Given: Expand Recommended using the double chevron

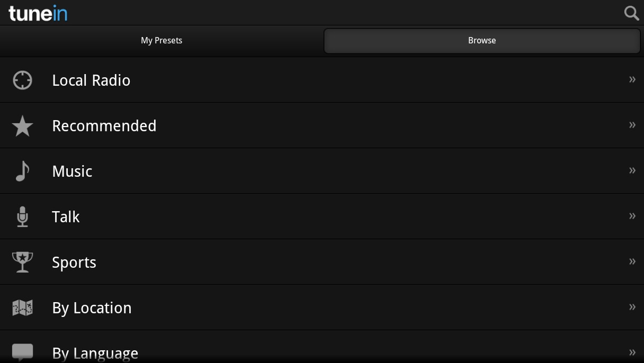Looking at the screenshot, I should coord(632,125).
